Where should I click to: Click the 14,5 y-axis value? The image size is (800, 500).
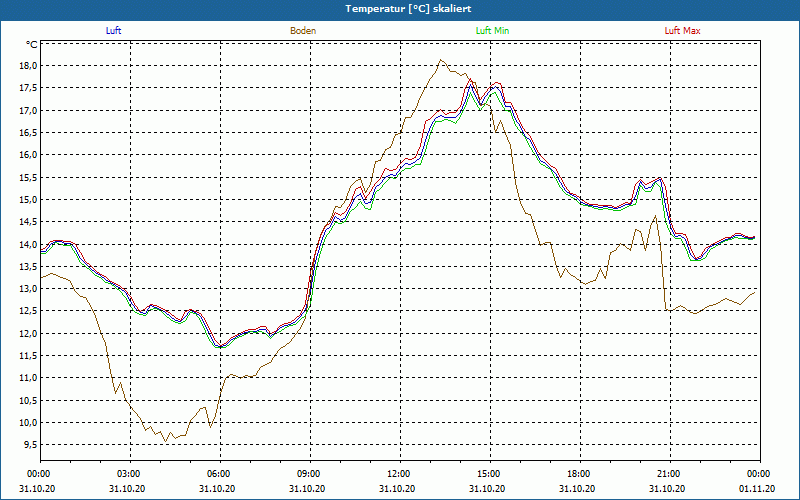[x=29, y=221]
